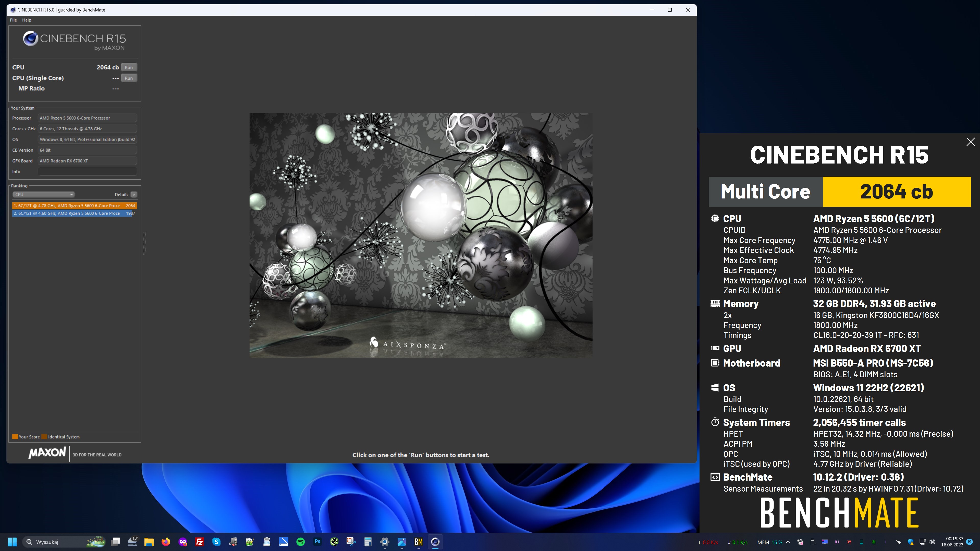The height and width of the screenshot is (551, 980).
Task: Click the Motherboard icon in BenchMate
Action: [x=715, y=363]
